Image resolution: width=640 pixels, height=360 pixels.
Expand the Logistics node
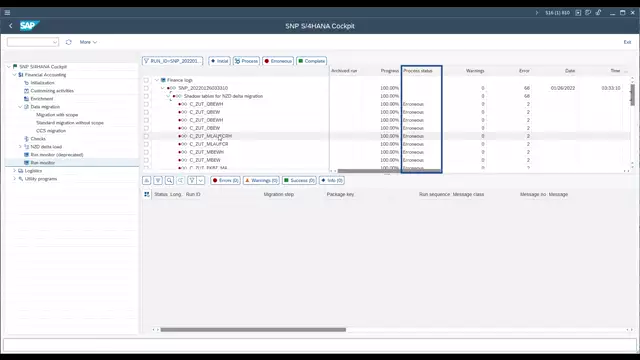(15, 171)
